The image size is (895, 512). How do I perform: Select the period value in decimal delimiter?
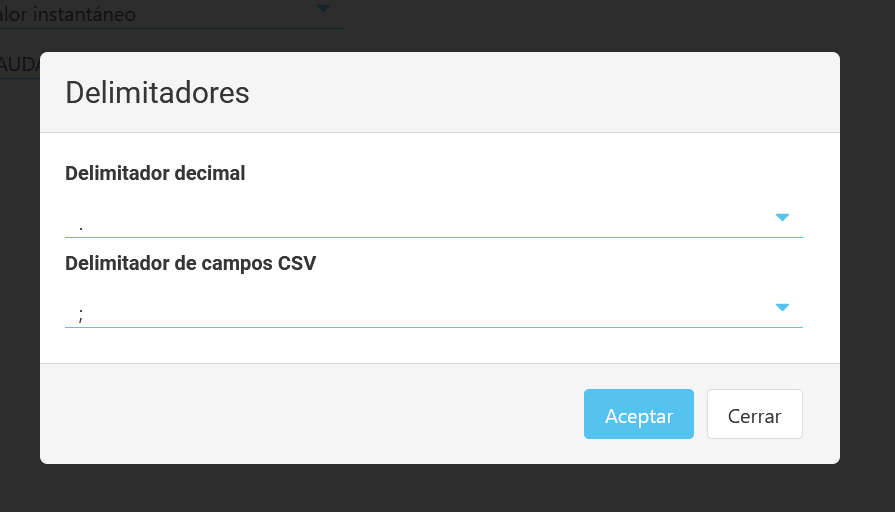(x=81, y=225)
